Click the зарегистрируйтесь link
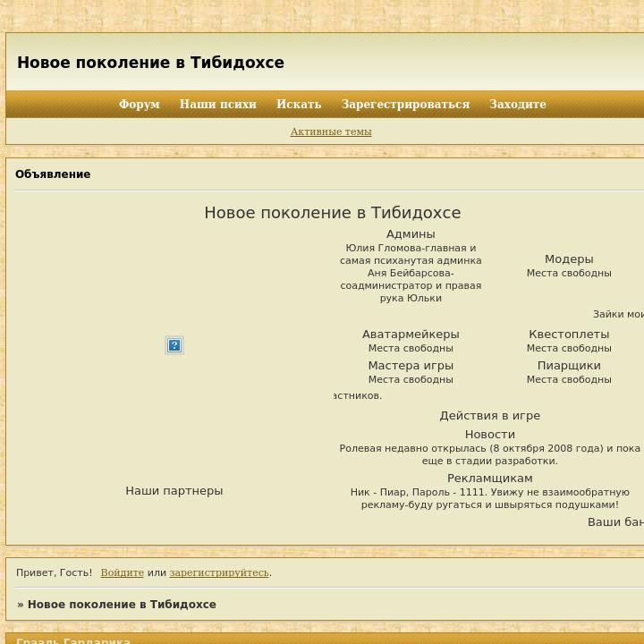Screen dimensions: 644x644 [x=219, y=572]
